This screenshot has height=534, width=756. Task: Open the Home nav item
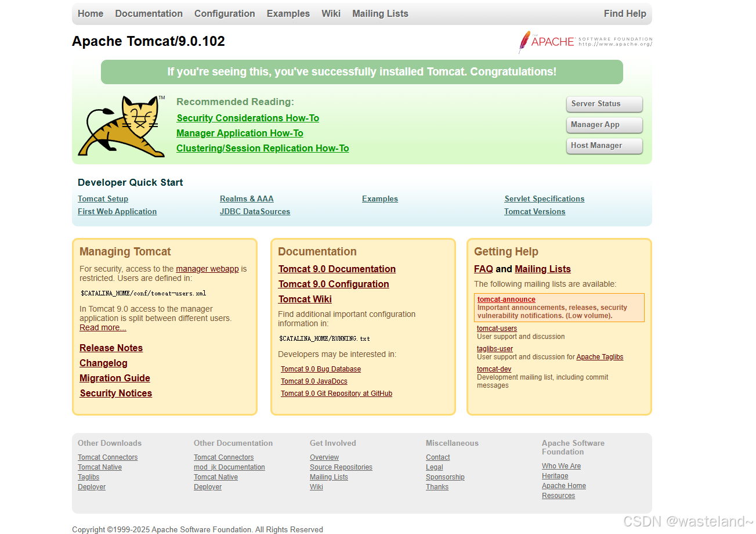[91, 13]
